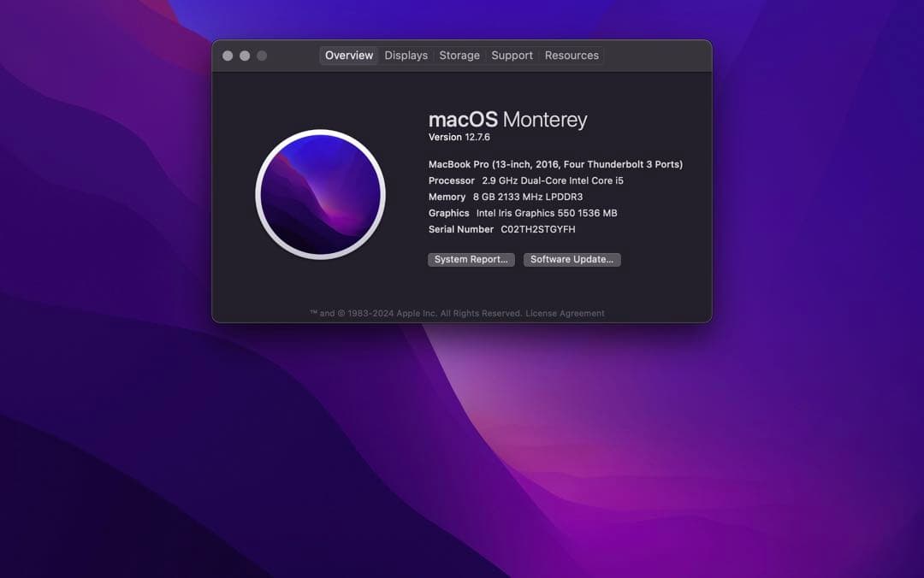Click the Intel Iris Graphics spec line
The width and height of the screenshot is (924, 578).
(x=523, y=213)
